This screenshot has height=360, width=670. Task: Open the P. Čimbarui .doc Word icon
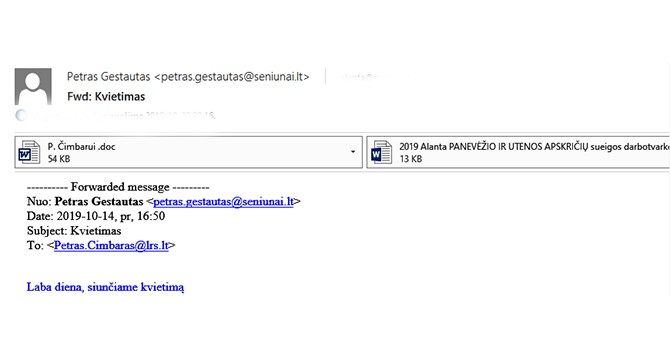pyautogui.click(x=29, y=152)
